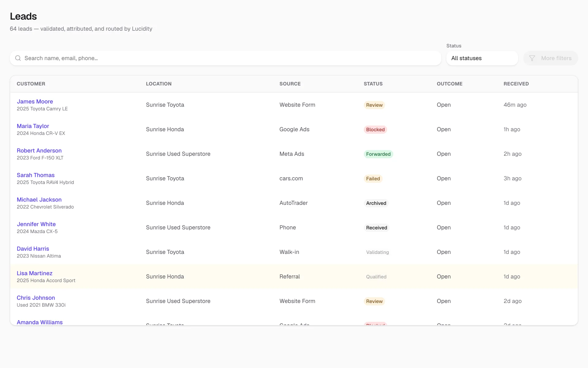This screenshot has width=588, height=368.
Task: Click the Blocked badge for Maria Taylor
Action: 375,129
